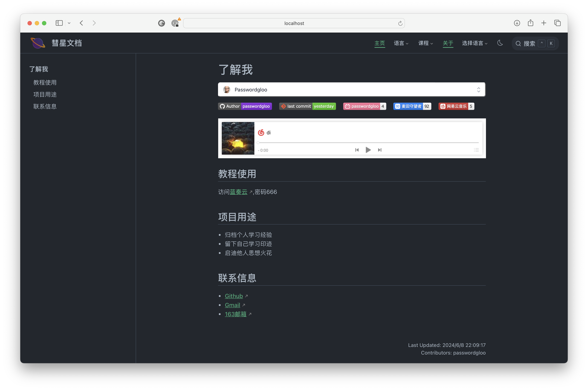This screenshot has width=588, height=390.
Task: Open the 蓝奏云 link in 教程使用
Action: point(239,192)
